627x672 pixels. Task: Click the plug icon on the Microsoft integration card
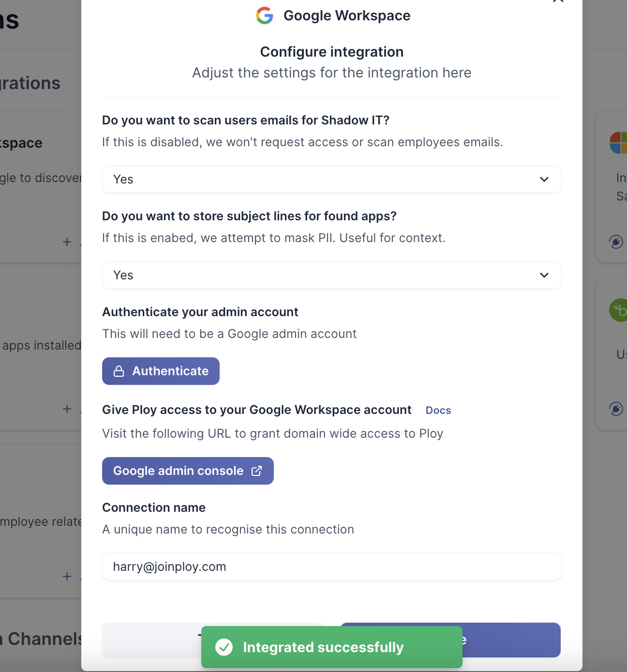[616, 242]
